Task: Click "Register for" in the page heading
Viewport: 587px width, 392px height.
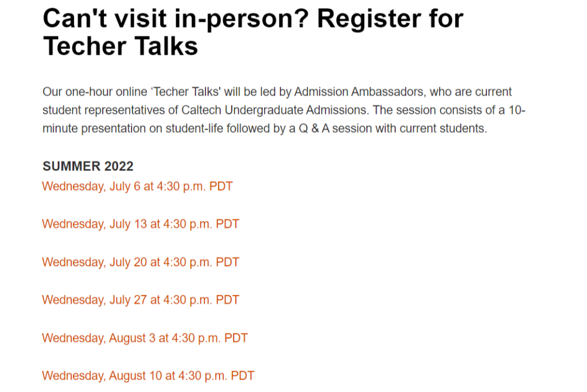Action: coord(390,18)
